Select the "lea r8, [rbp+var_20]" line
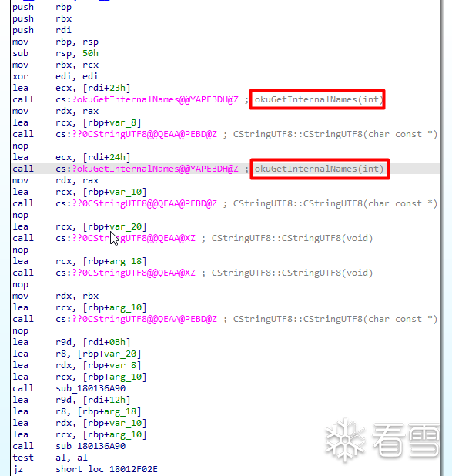The width and height of the screenshot is (452, 476). click(x=77, y=354)
